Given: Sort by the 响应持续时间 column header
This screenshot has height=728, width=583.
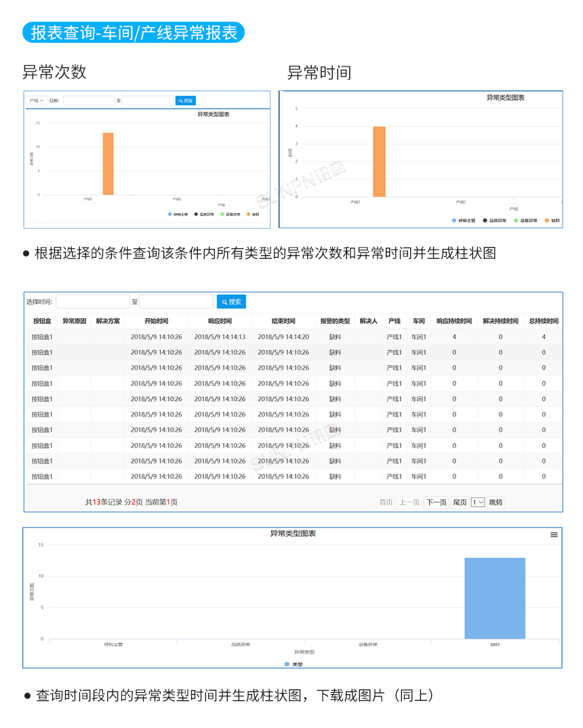Looking at the screenshot, I should coord(454,322).
